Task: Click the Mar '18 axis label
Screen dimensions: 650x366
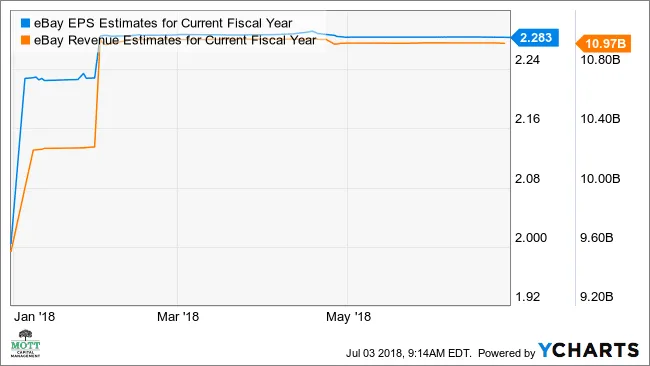Action: [178, 317]
